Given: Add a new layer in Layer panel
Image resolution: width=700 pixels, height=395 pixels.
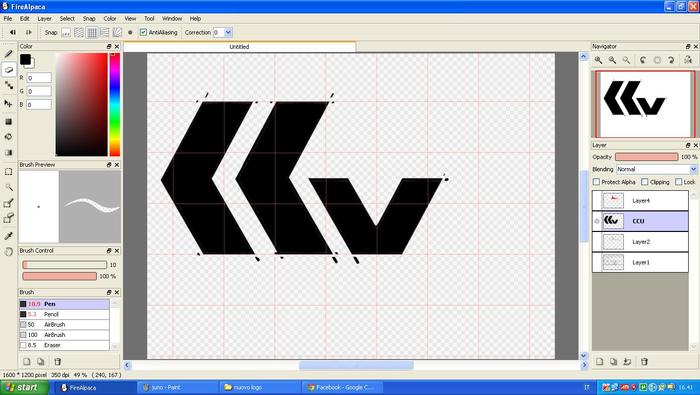Looking at the screenshot, I should (x=599, y=362).
